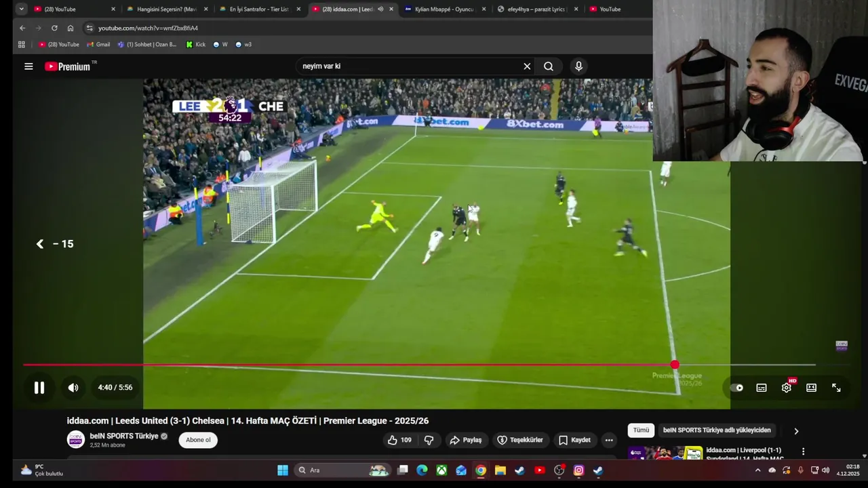Screen dimensions: 868x488
Task: Open the 'w3' bookmark
Action: click(243, 45)
